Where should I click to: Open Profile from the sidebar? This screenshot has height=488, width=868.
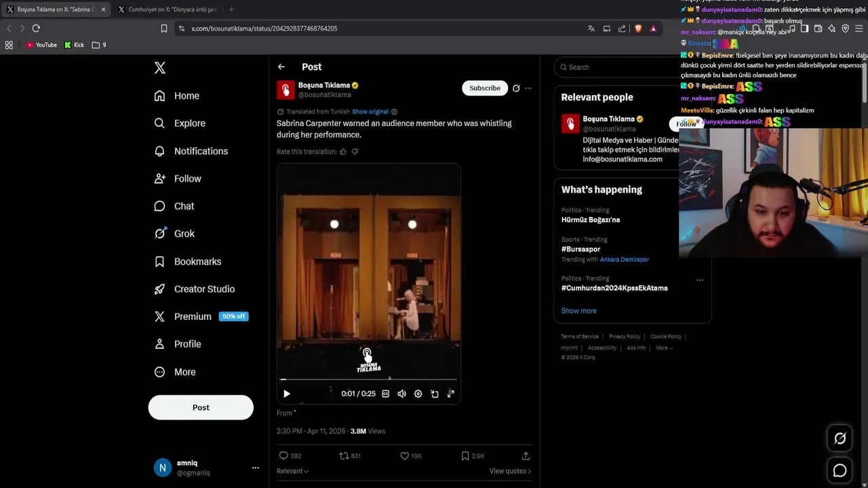click(x=178, y=344)
